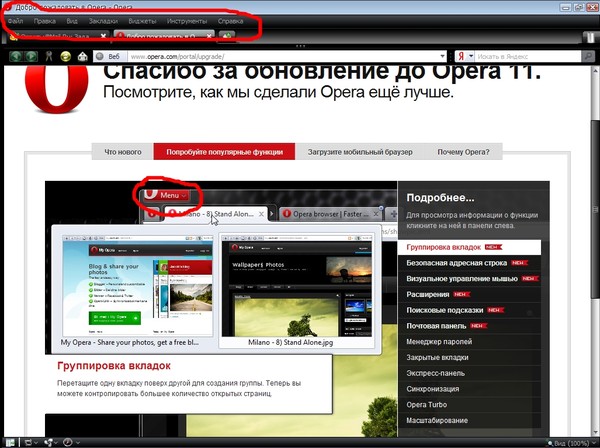This screenshot has width=600, height=448.
Task: Select Загрузите мобильный браузер tab
Action: 360,152
